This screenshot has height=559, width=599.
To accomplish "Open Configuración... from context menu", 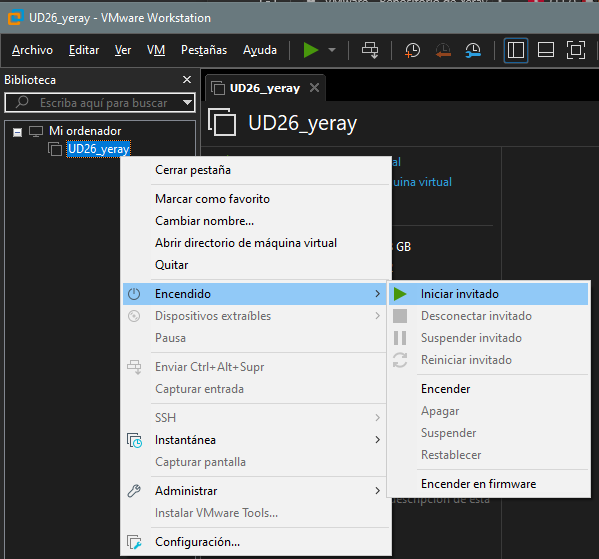I will (x=197, y=542).
